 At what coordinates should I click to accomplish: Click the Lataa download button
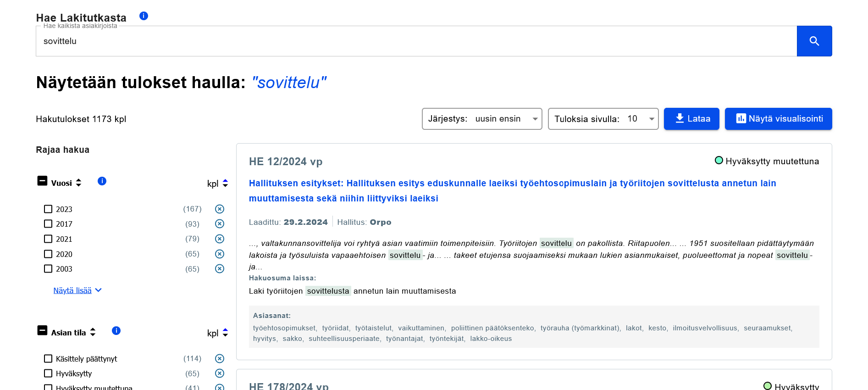pos(691,119)
